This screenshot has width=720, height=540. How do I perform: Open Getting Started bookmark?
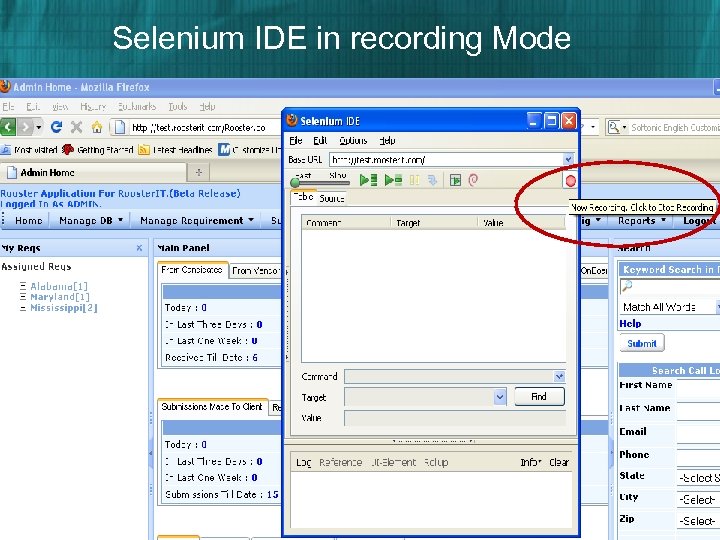tap(97, 150)
